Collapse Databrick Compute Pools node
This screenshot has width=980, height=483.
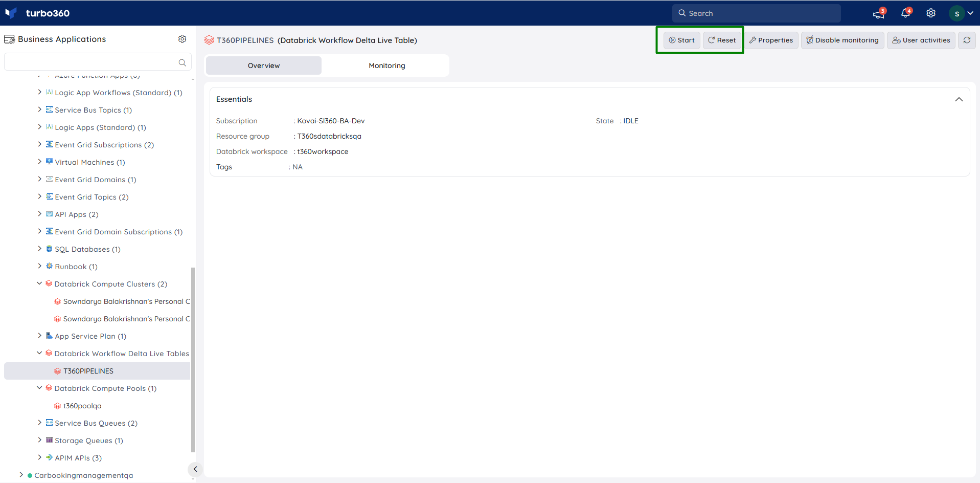39,388
